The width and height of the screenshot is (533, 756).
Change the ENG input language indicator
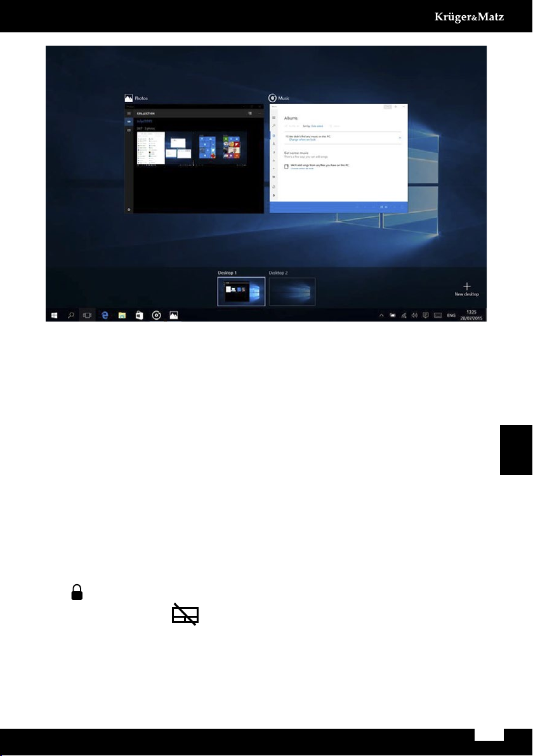(x=451, y=315)
